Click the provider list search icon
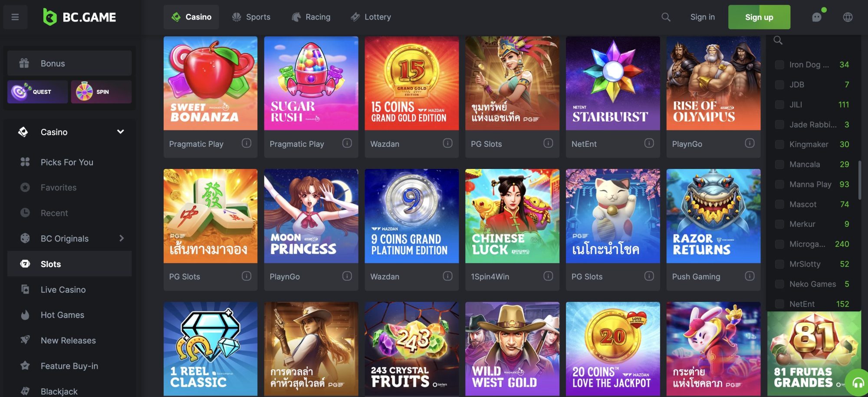868x397 pixels. (778, 40)
